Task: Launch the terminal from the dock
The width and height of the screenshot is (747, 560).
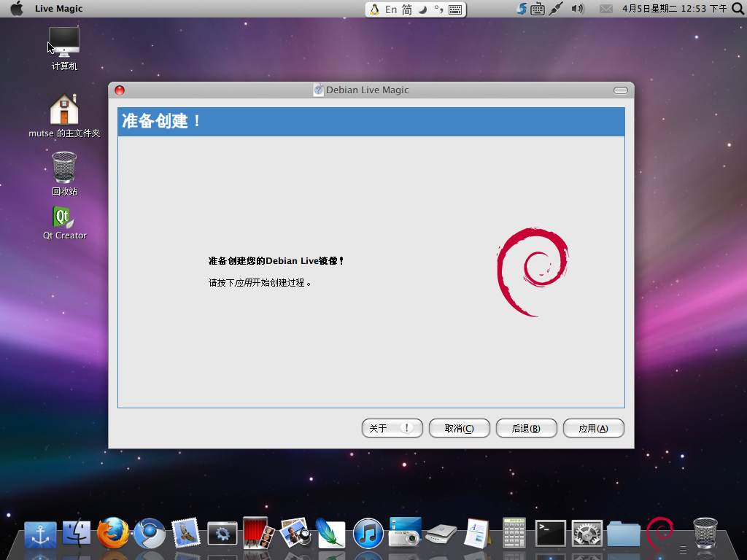Action: pyautogui.click(x=550, y=533)
